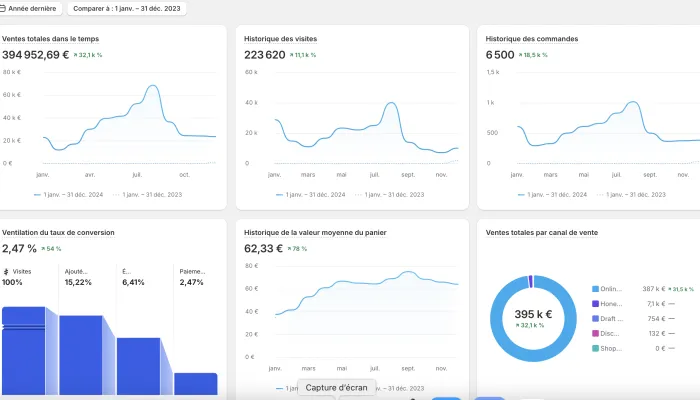
Task: Click the Ajouté... 15,22% funnel label
Action: coord(78,277)
